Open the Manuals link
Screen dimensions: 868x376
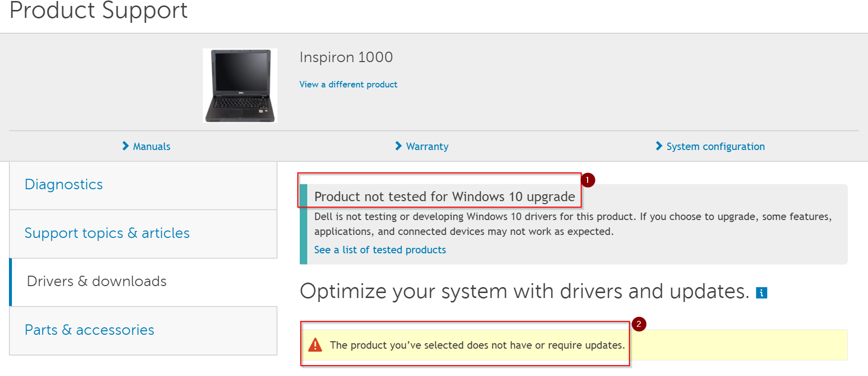[x=152, y=147]
